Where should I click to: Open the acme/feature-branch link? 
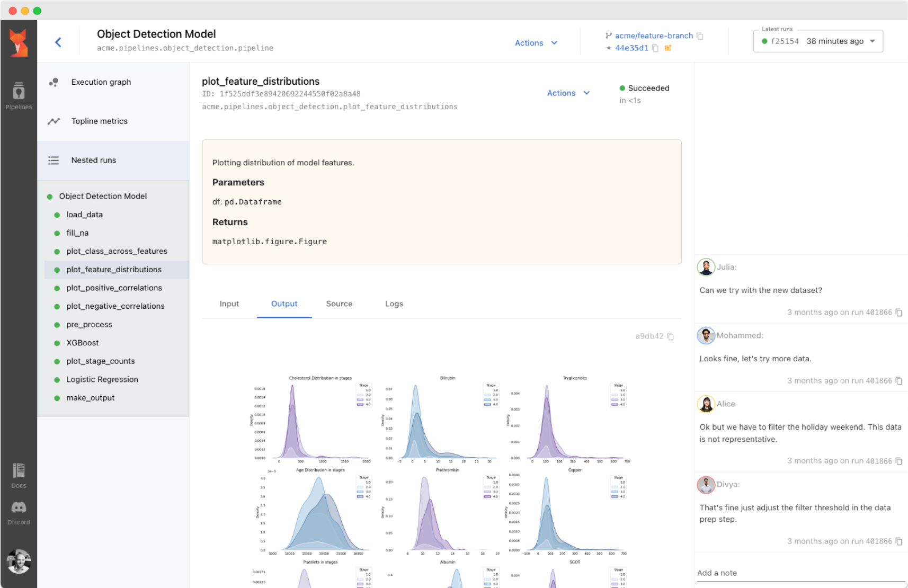coord(654,35)
